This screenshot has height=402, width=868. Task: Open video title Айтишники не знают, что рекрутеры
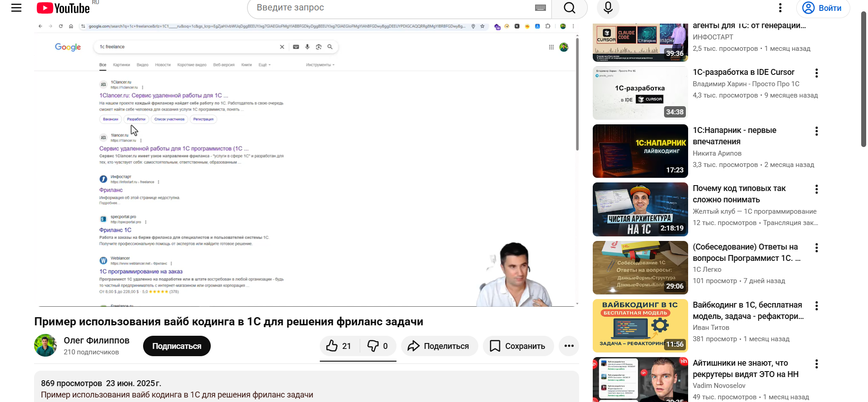pos(745,368)
